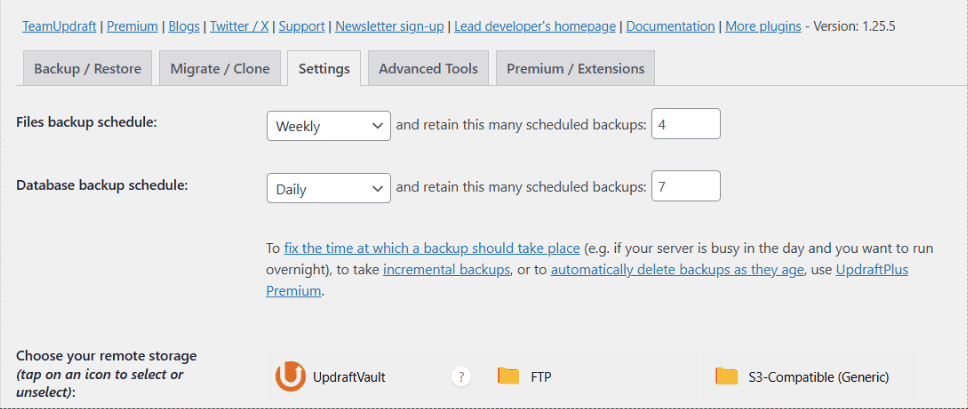Click the files retain backups count field
The width and height of the screenshot is (968, 409).
click(x=686, y=124)
